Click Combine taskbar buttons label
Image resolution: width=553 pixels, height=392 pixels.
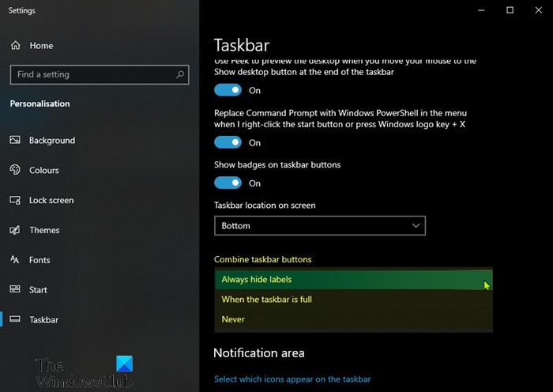coord(263,259)
